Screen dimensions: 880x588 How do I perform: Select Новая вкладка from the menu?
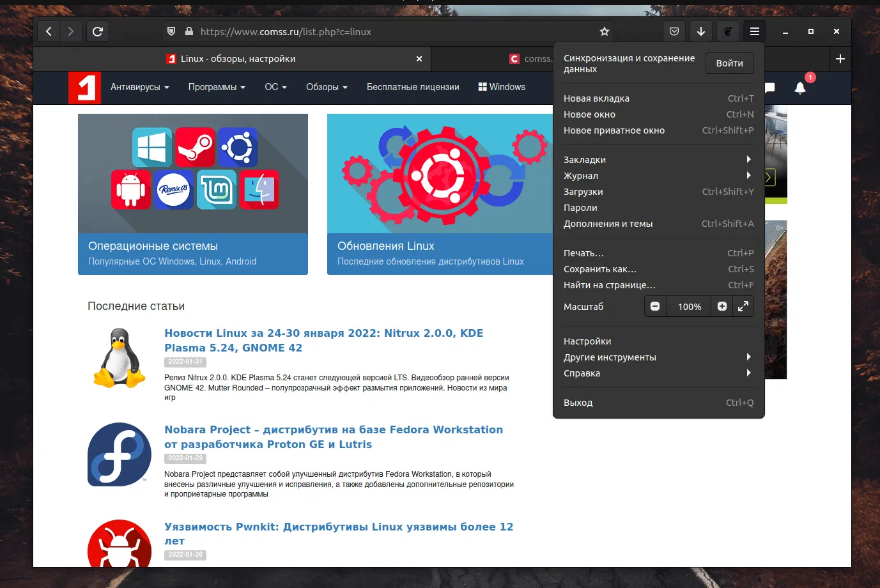point(658,98)
